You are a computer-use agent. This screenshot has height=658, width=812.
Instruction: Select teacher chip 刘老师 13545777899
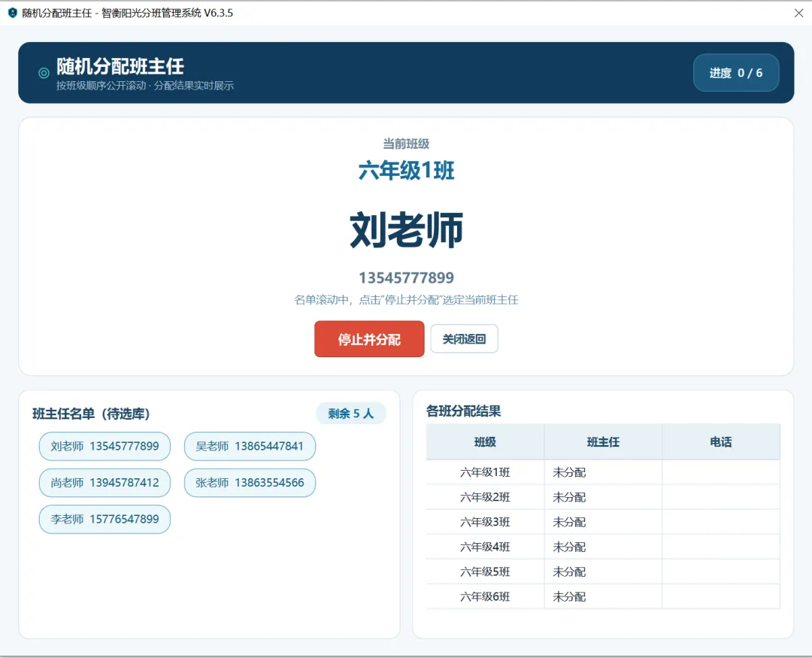click(x=105, y=446)
